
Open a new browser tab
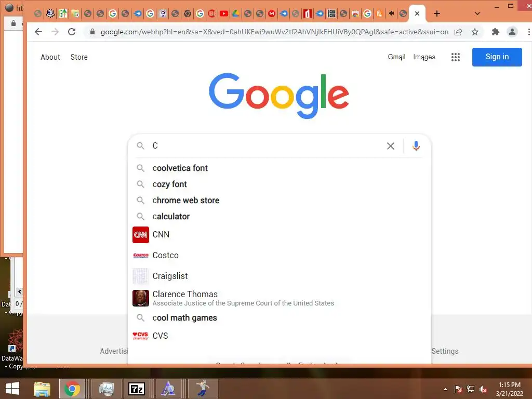[437, 14]
